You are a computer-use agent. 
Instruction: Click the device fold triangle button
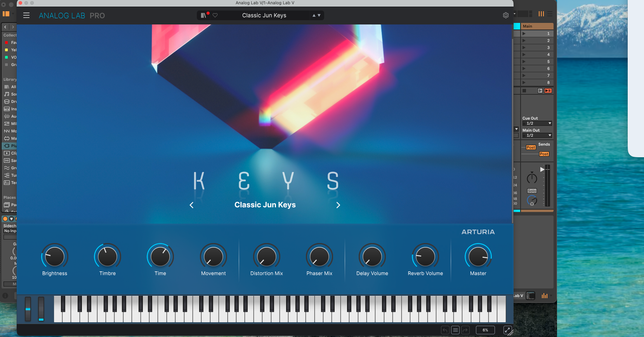pos(11,219)
